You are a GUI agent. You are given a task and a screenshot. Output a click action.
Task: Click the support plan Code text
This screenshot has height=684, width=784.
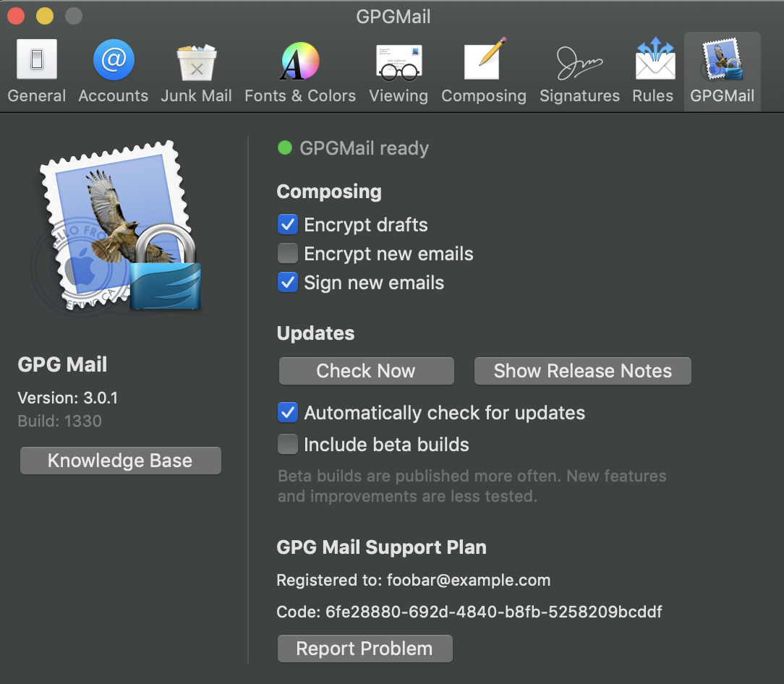click(469, 612)
